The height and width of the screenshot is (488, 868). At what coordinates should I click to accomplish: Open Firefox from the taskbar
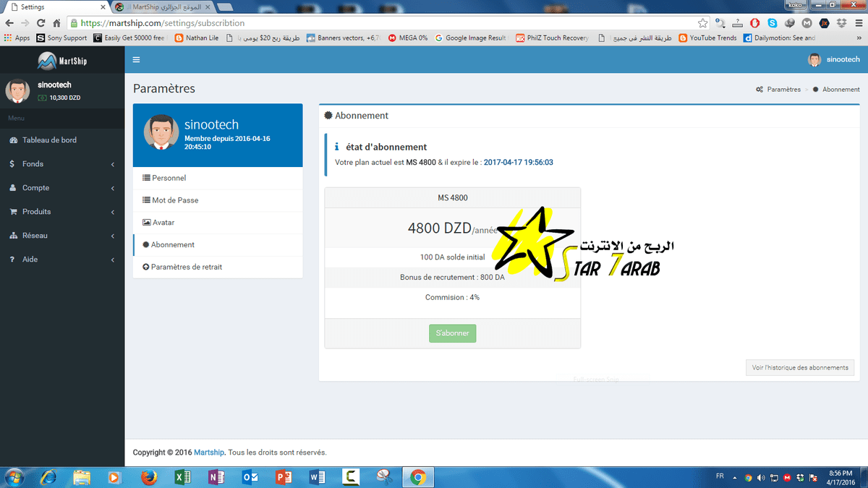pyautogui.click(x=148, y=477)
